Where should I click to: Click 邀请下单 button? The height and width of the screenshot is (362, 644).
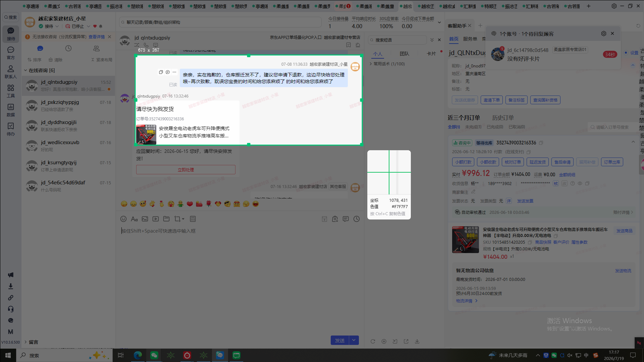(492, 100)
